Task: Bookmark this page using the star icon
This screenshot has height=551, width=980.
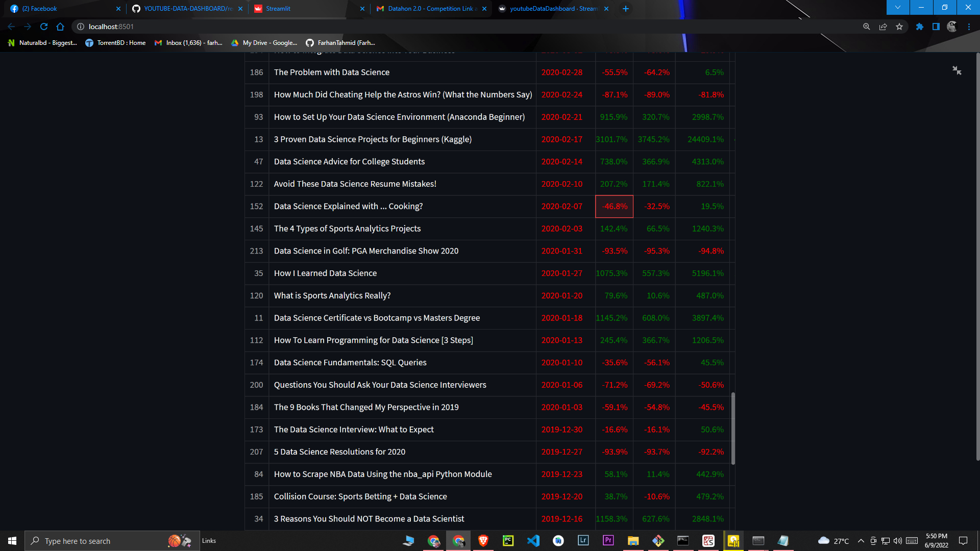Action: 899,27
